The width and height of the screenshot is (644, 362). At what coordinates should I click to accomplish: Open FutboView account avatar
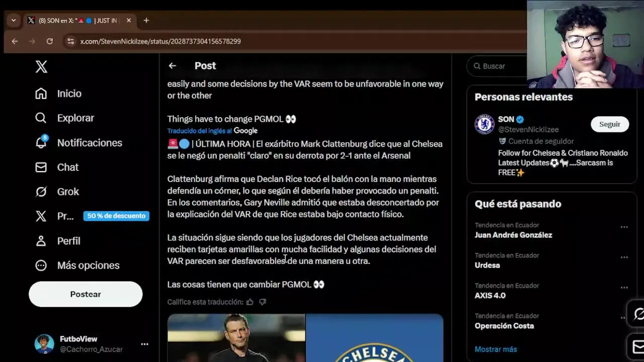[x=44, y=344]
